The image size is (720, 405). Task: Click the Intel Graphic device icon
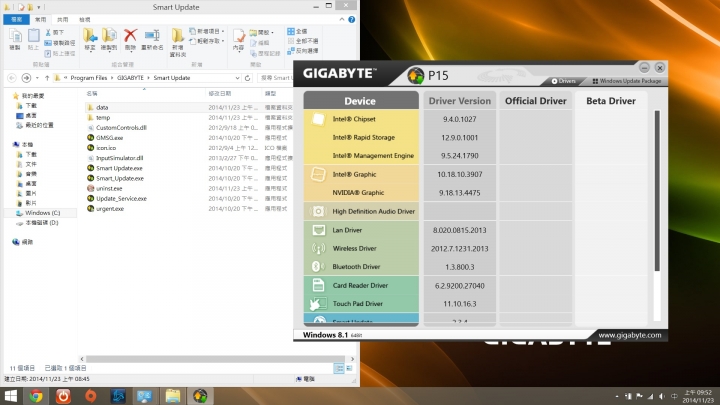point(318,174)
